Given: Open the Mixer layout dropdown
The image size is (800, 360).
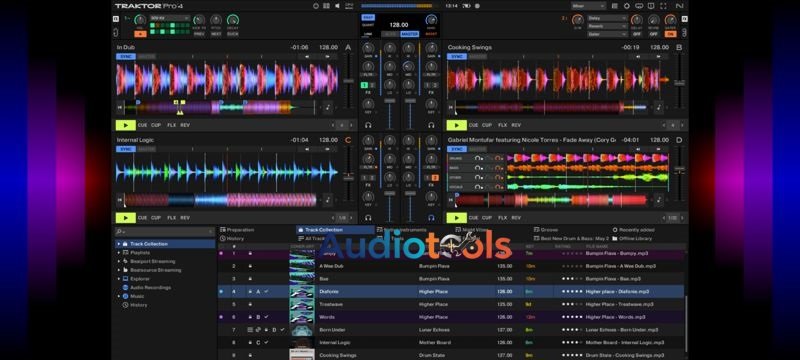Looking at the screenshot, I should point(588,6).
